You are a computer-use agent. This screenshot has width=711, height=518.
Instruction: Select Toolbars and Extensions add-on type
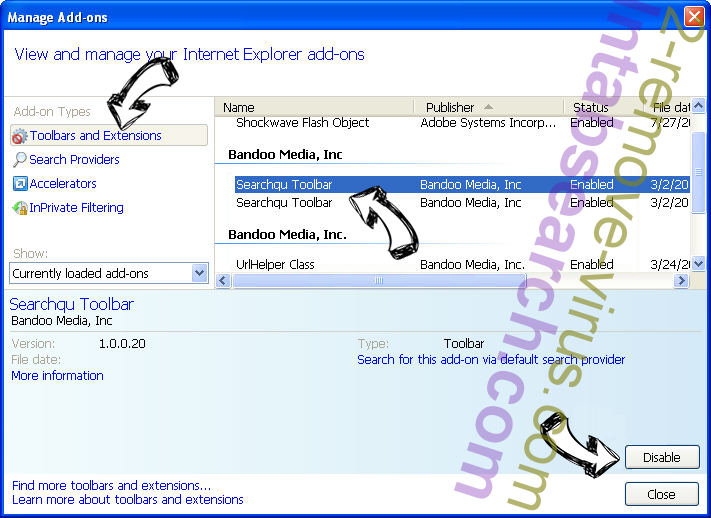click(x=109, y=136)
